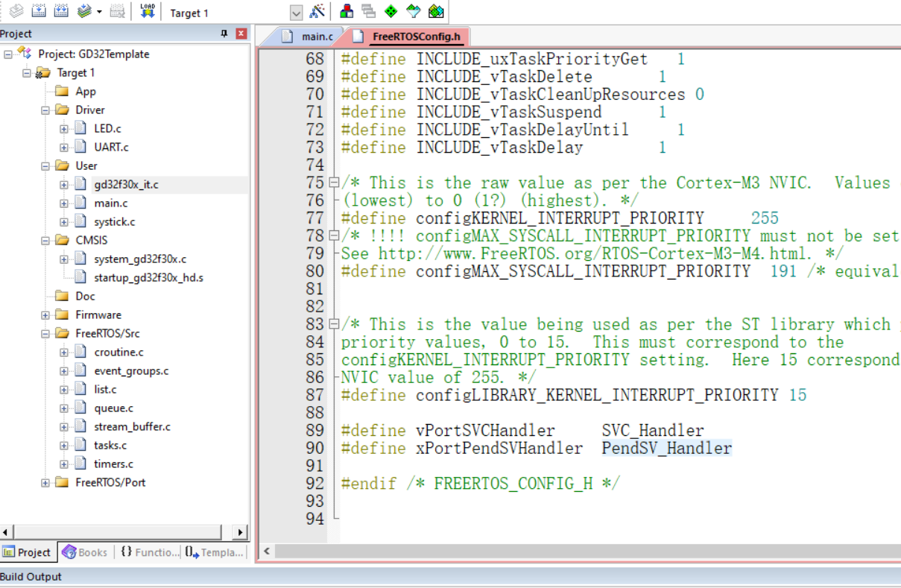Switch to the main.c editor tab

click(309, 37)
